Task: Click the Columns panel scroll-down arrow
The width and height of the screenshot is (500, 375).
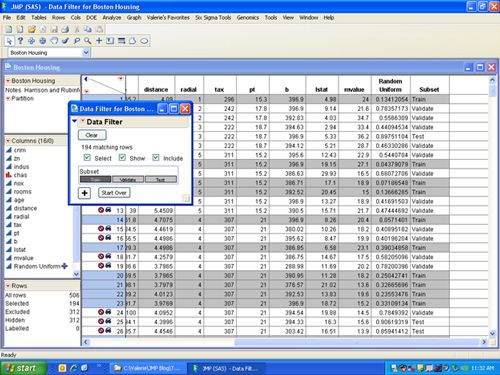Action: [76, 274]
